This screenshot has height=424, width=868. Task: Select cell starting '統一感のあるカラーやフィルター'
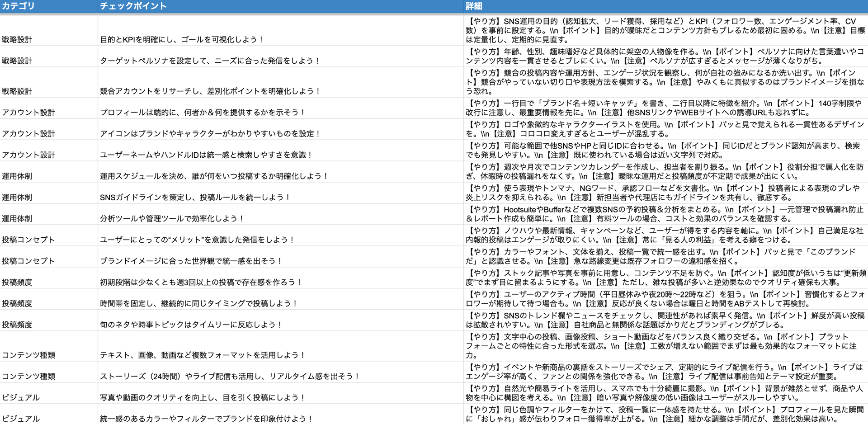(x=281, y=414)
